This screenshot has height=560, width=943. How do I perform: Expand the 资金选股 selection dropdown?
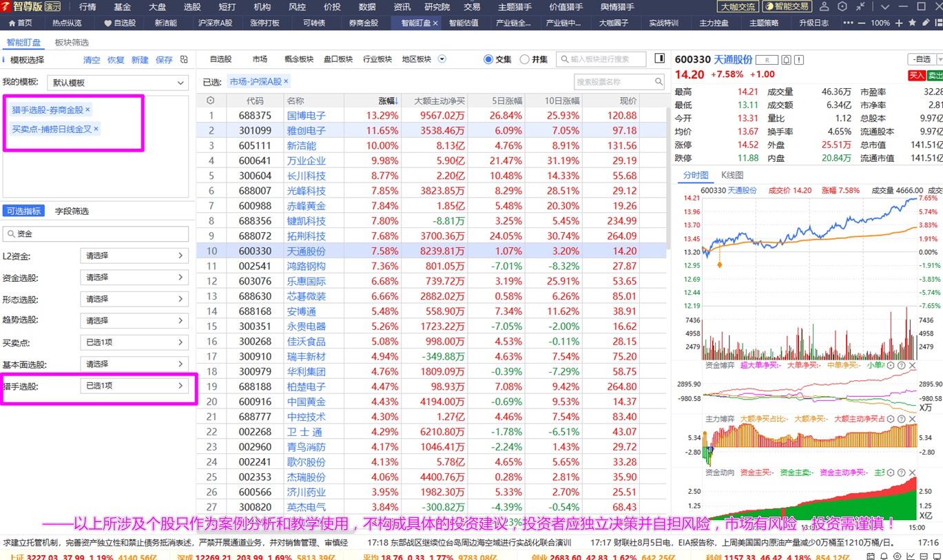tap(134, 278)
